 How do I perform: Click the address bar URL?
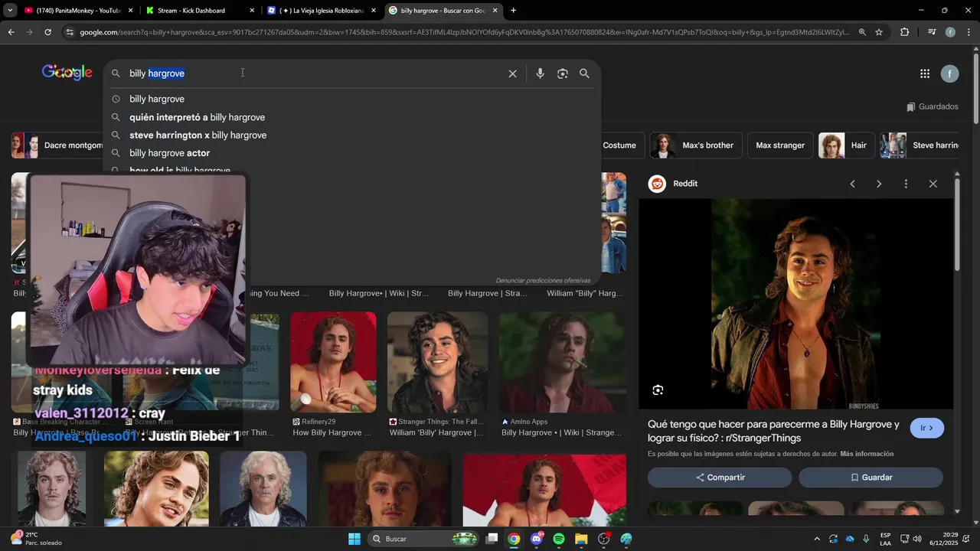point(464,32)
